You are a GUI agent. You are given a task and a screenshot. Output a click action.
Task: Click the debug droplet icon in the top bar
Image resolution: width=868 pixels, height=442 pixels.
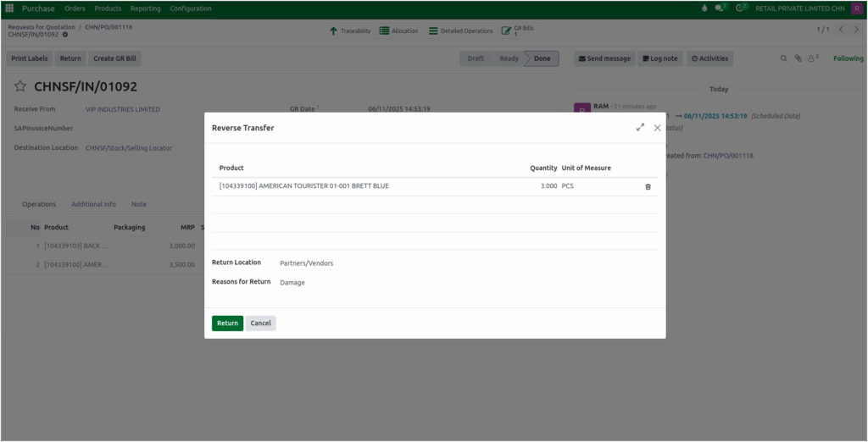tap(704, 8)
